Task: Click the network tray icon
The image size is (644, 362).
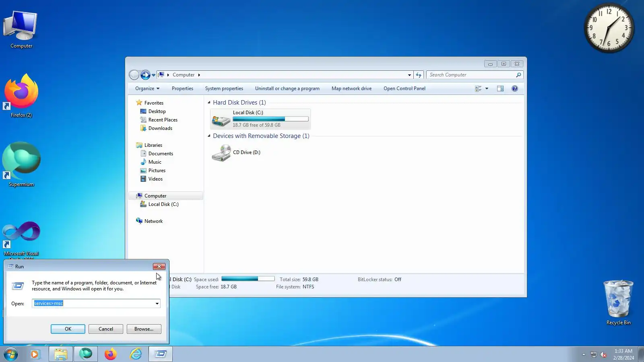Action: 593,354
